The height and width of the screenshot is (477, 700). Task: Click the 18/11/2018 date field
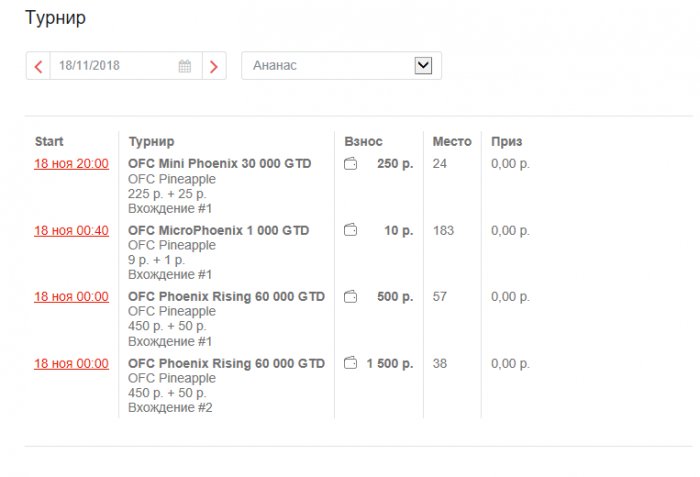coord(110,66)
